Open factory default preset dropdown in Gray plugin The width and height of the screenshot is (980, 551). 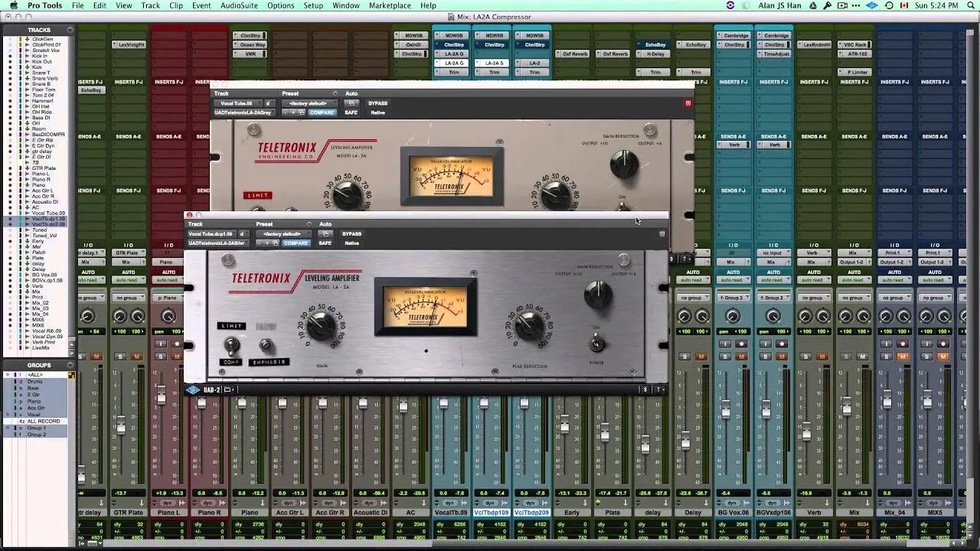[x=308, y=103]
